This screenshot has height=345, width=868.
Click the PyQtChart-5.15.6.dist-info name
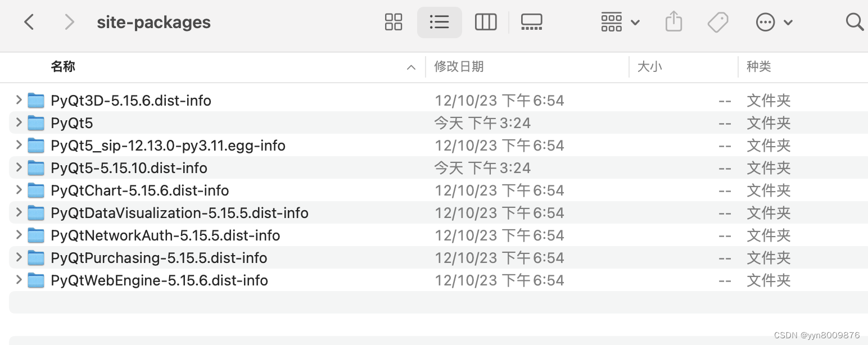pyautogui.click(x=140, y=190)
